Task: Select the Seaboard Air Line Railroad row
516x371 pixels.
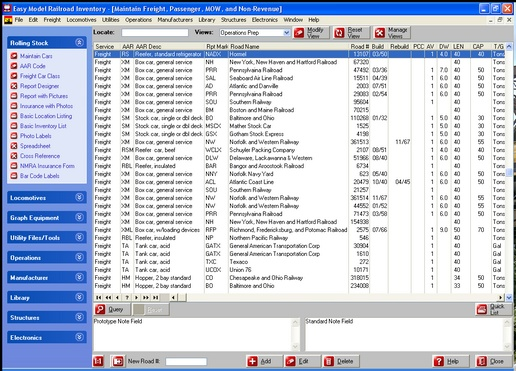Action: tap(299, 78)
